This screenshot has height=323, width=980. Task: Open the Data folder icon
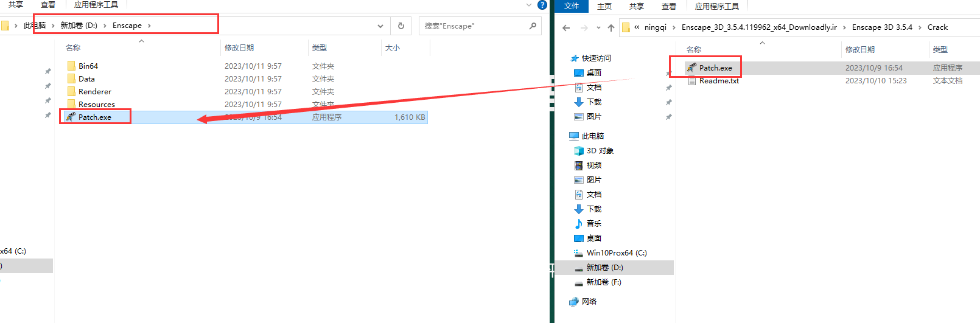coord(71,78)
